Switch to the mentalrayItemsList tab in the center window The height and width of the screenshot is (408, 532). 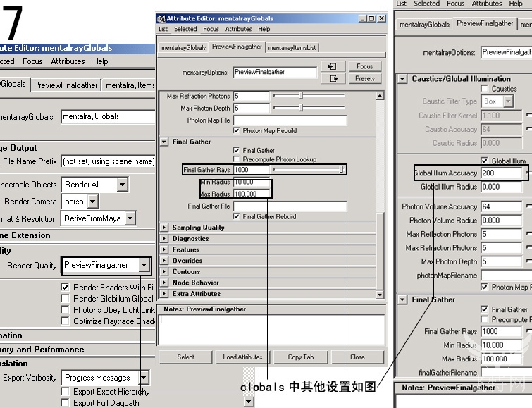[x=292, y=47]
